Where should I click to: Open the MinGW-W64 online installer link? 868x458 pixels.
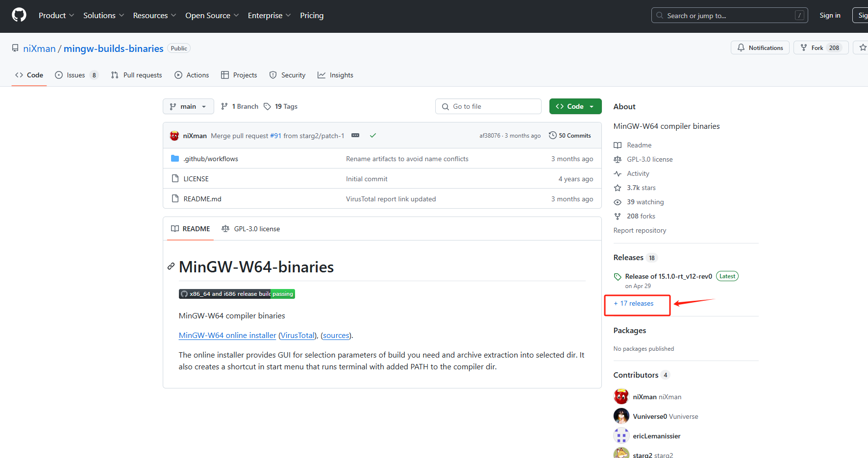227,335
